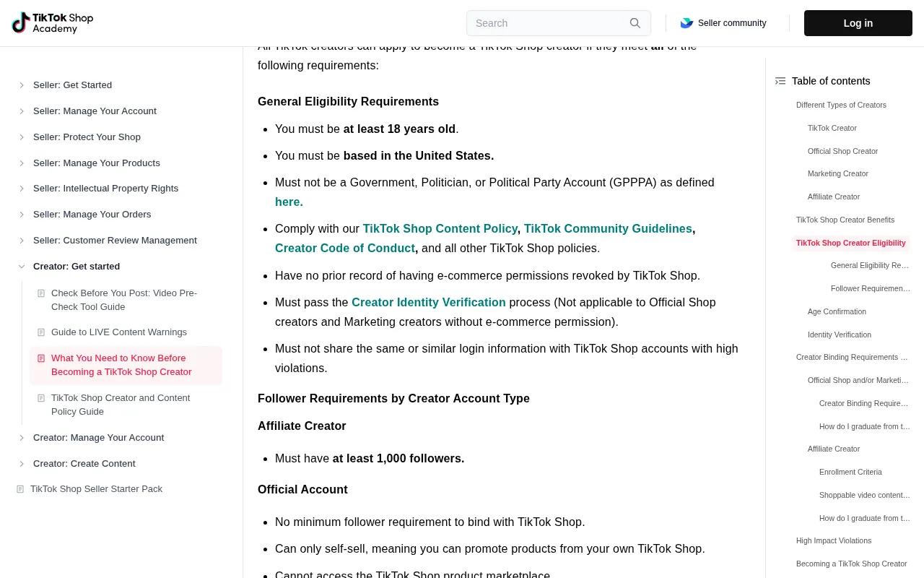Jump to Becoming a TikTok Shop Creator
Screen dimensions: 924x578
(852, 564)
